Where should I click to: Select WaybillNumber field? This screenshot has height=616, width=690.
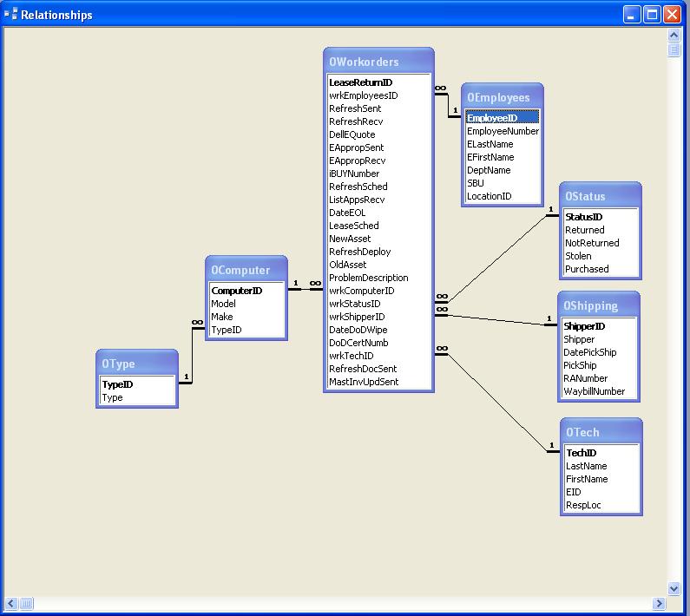tap(599, 391)
